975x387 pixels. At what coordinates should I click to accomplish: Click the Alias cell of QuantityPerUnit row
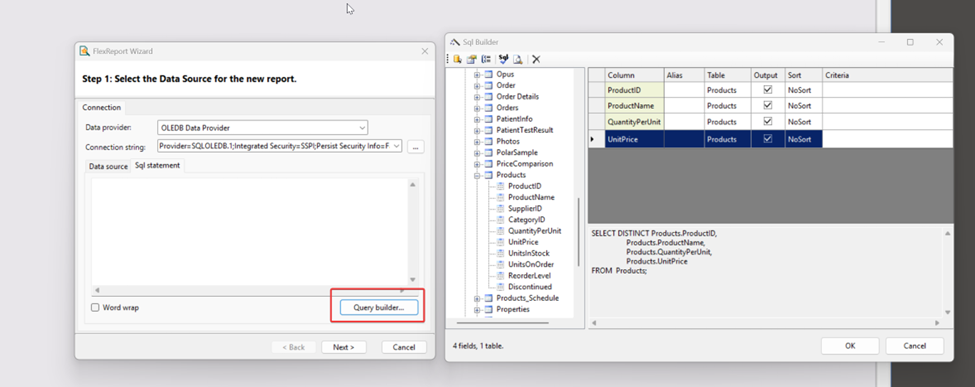[x=684, y=122]
